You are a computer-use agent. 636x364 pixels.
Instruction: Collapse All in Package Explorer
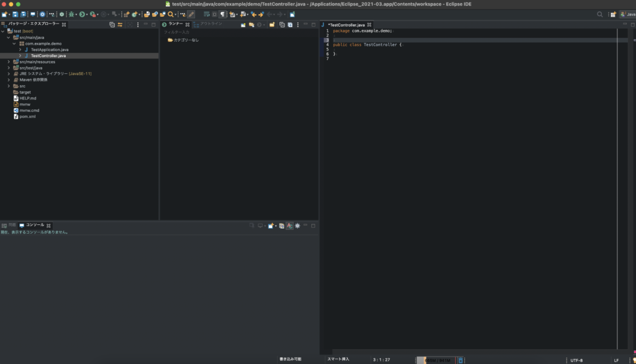tap(112, 25)
